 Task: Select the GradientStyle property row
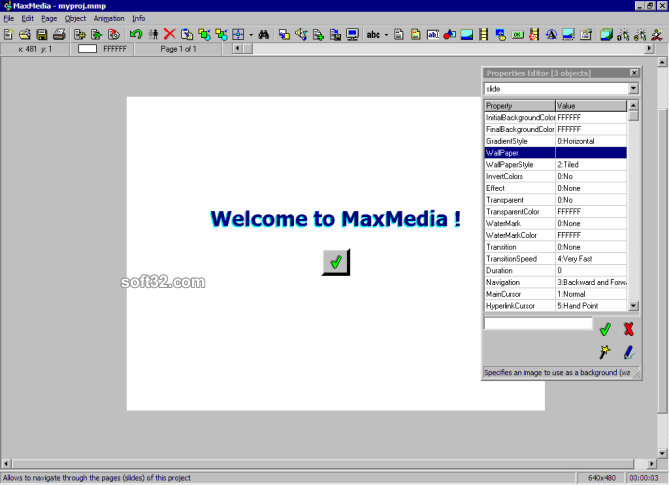pyautogui.click(x=556, y=141)
